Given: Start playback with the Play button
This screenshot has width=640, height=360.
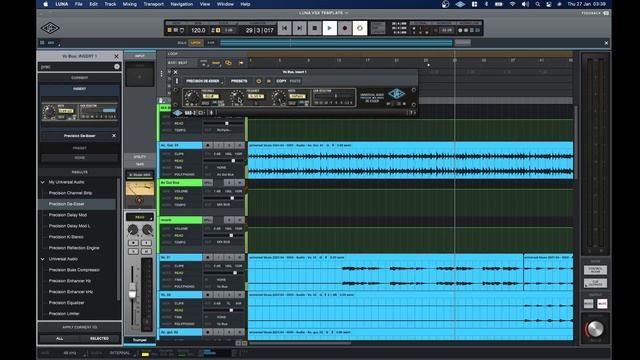Looking at the screenshot, I should [330, 28].
